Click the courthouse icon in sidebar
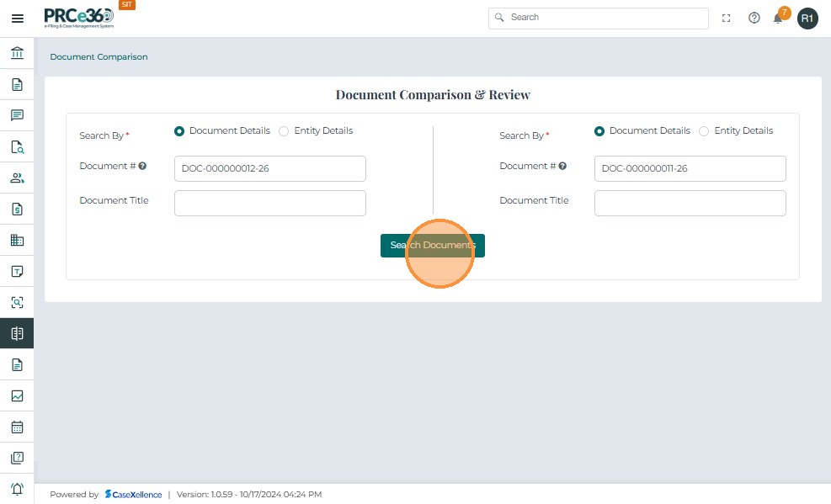Screen dimensions: 831x504 click(17, 53)
